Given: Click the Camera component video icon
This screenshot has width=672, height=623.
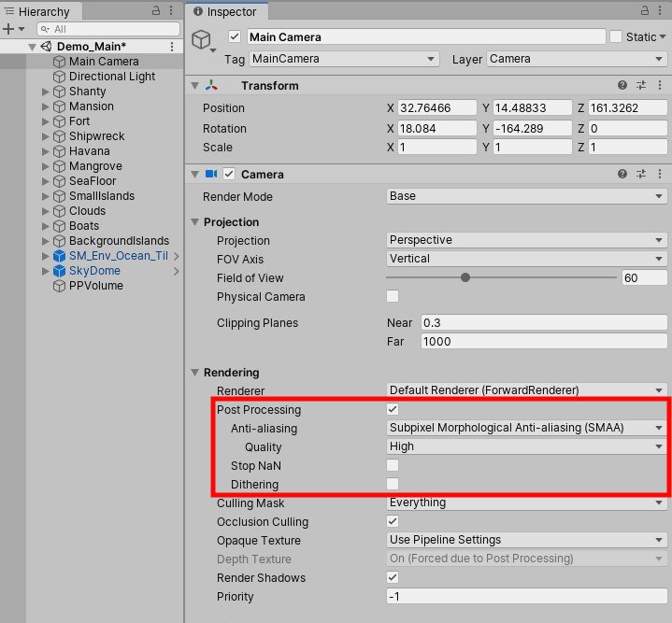Looking at the screenshot, I should point(211,174).
